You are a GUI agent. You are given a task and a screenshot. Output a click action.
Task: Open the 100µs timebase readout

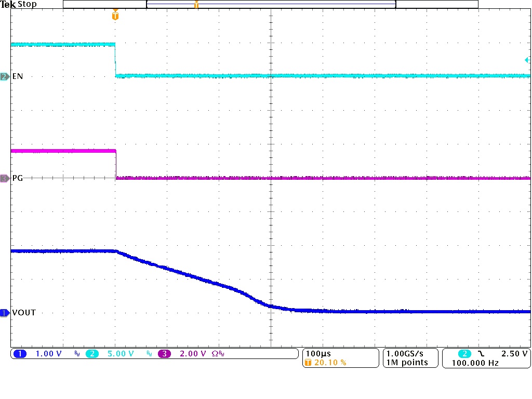coord(318,353)
